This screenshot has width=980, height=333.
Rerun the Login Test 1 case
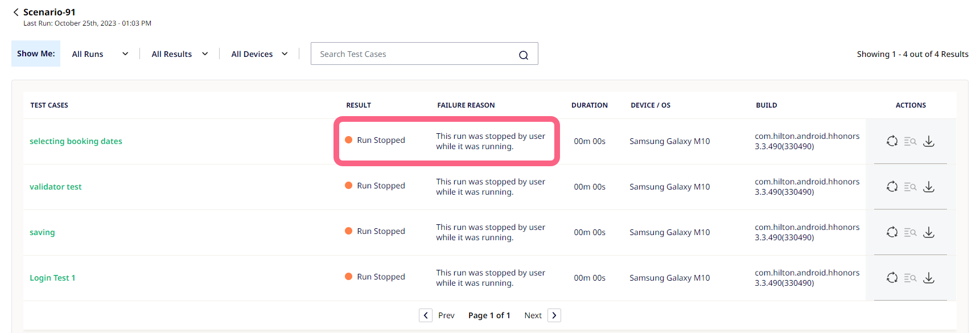(892, 278)
